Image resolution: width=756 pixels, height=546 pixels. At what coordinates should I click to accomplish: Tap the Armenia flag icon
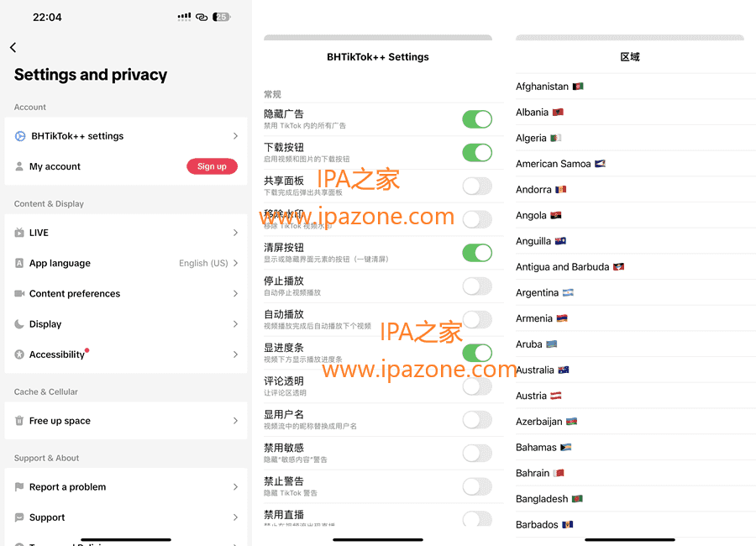pos(562,318)
